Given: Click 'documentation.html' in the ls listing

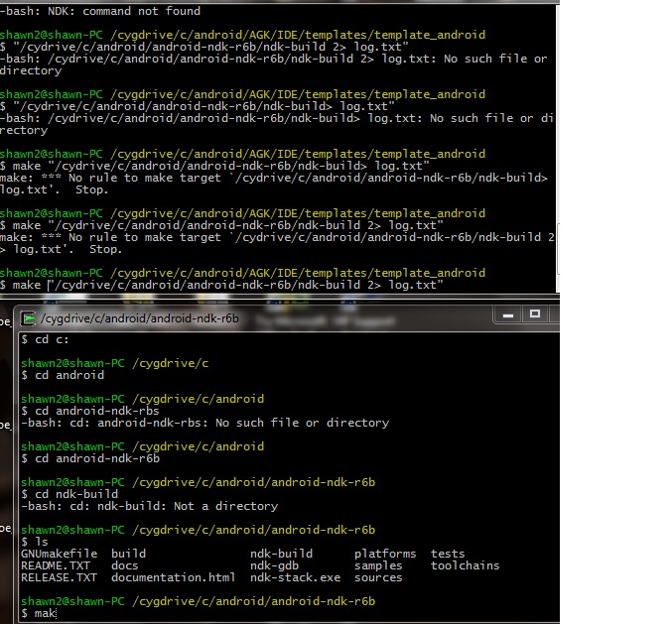Looking at the screenshot, I should point(173,577).
